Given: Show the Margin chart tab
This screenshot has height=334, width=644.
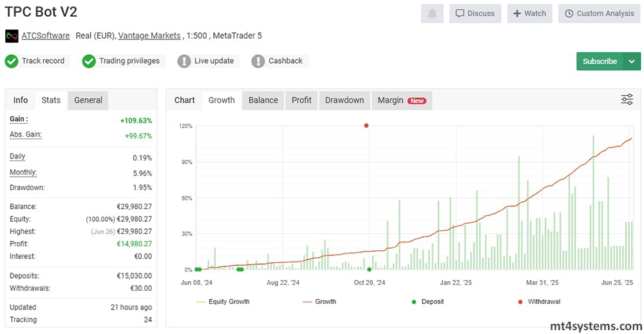Looking at the screenshot, I should (x=401, y=100).
